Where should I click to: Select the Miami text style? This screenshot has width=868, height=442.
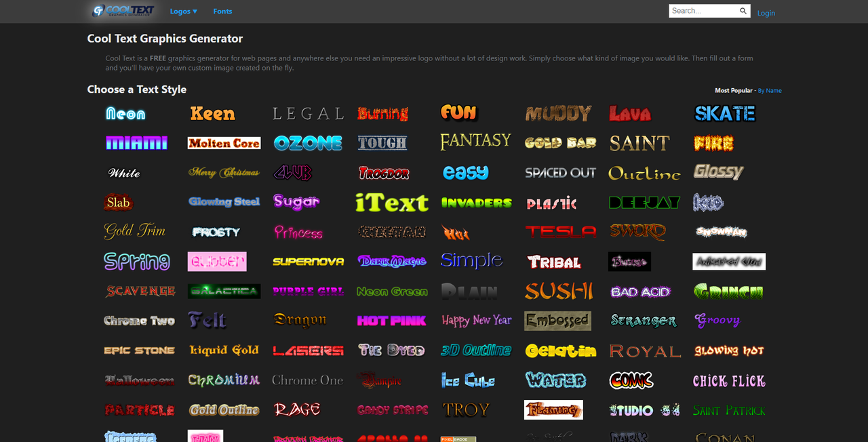(136, 143)
